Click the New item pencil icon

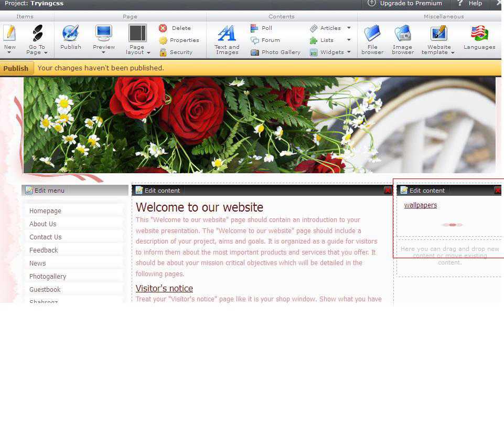[x=9, y=33]
